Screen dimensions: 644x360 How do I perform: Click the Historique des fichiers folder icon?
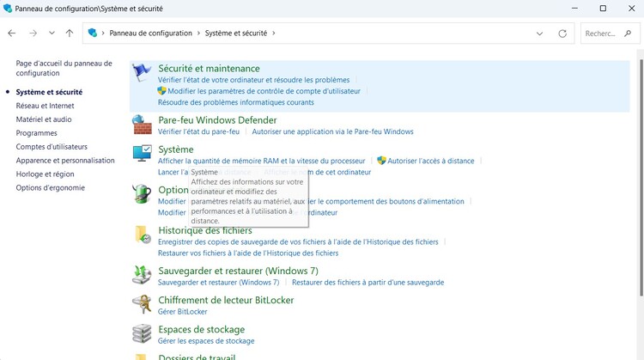pos(143,235)
